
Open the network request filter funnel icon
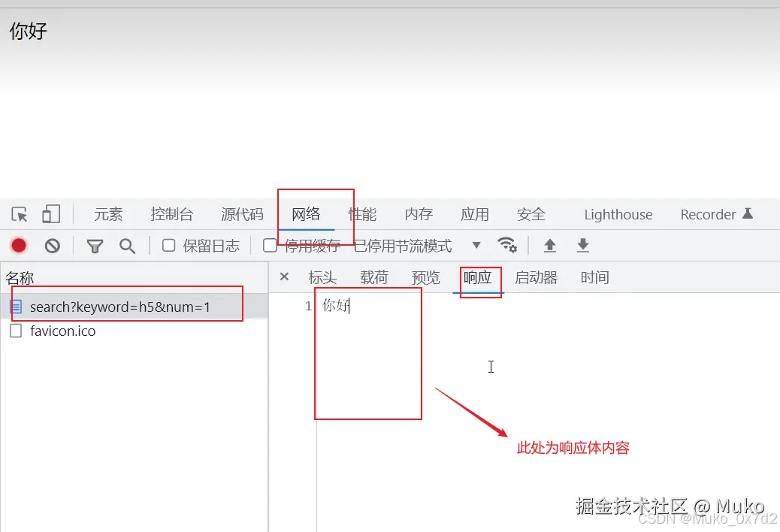94,245
